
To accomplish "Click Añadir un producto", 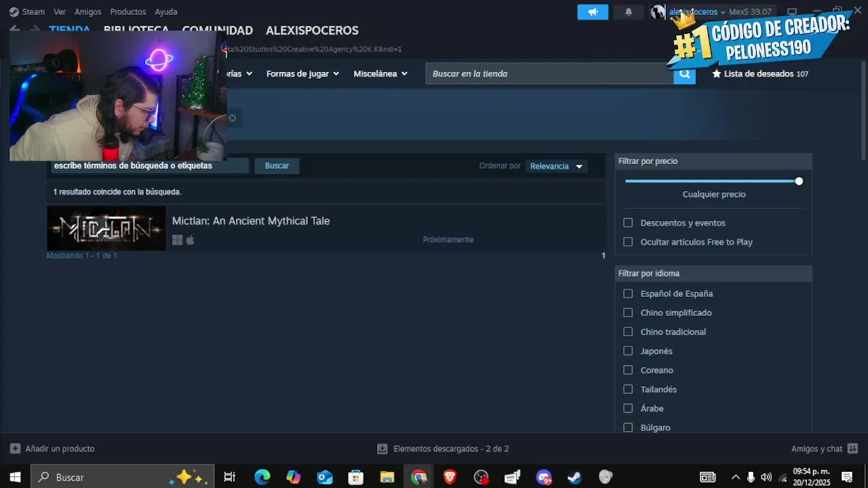I will click(60, 449).
